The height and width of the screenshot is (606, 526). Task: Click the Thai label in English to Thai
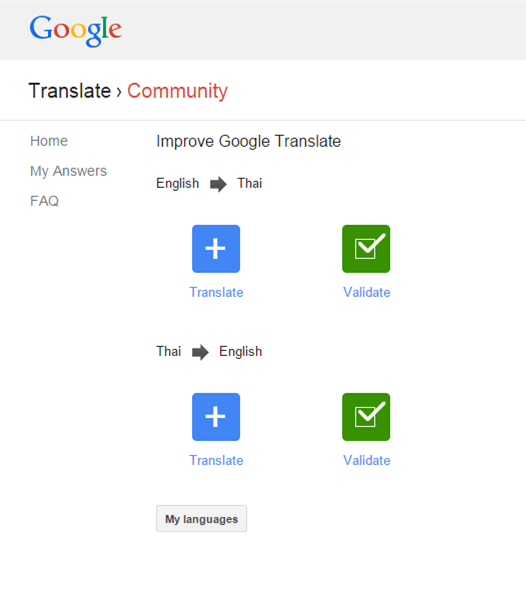coord(250,183)
